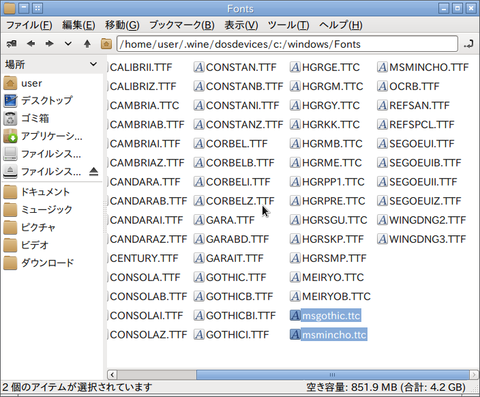Click file name HGRSGU.TTC
480x397 pixels.
pyautogui.click(x=335, y=220)
